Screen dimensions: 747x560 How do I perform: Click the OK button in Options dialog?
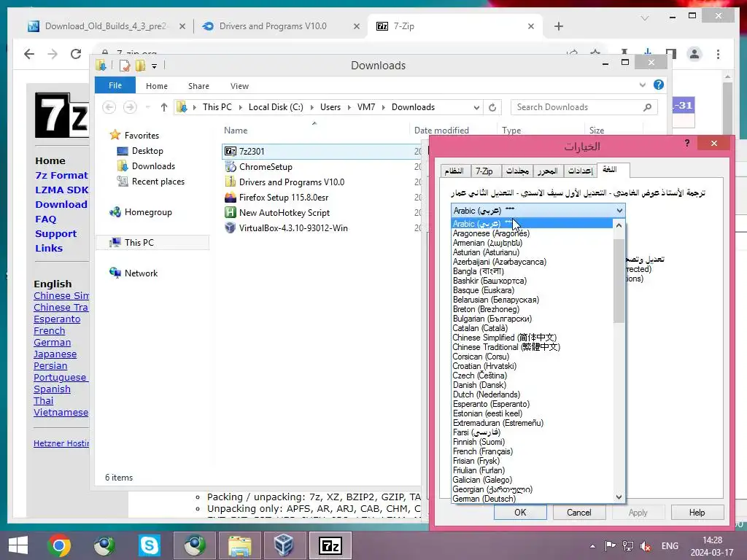click(x=520, y=513)
